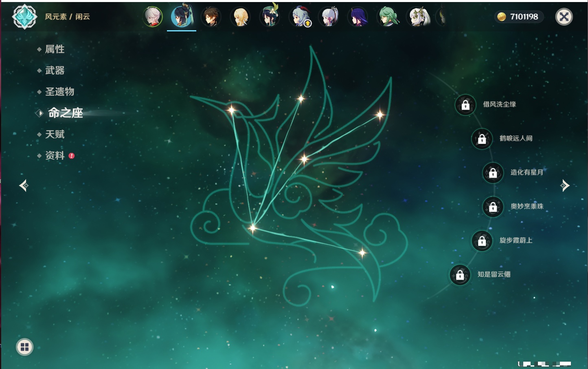Open the locked 奥妙烹黍珠 constellation icon

pos(493,207)
